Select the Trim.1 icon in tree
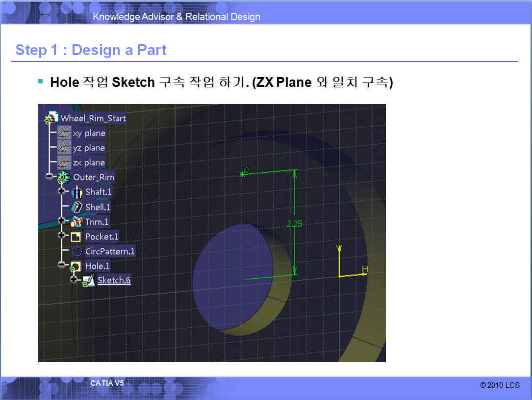This screenshot has height=400, width=532. click(x=77, y=222)
